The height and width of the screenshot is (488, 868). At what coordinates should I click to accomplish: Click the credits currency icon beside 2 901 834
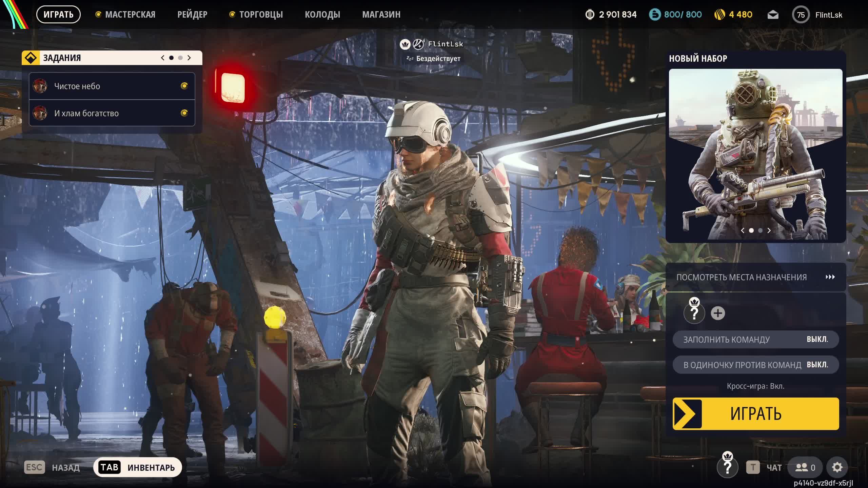590,15
